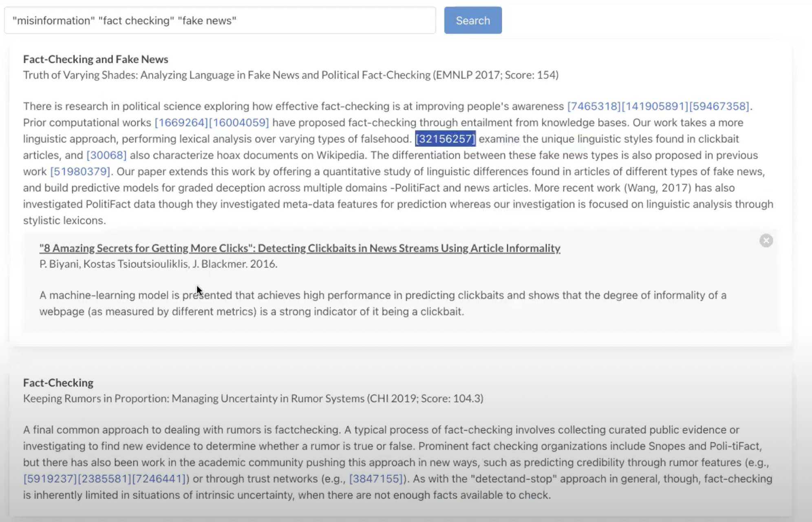
Task: Click citation link [5919237]
Action: coord(50,478)
